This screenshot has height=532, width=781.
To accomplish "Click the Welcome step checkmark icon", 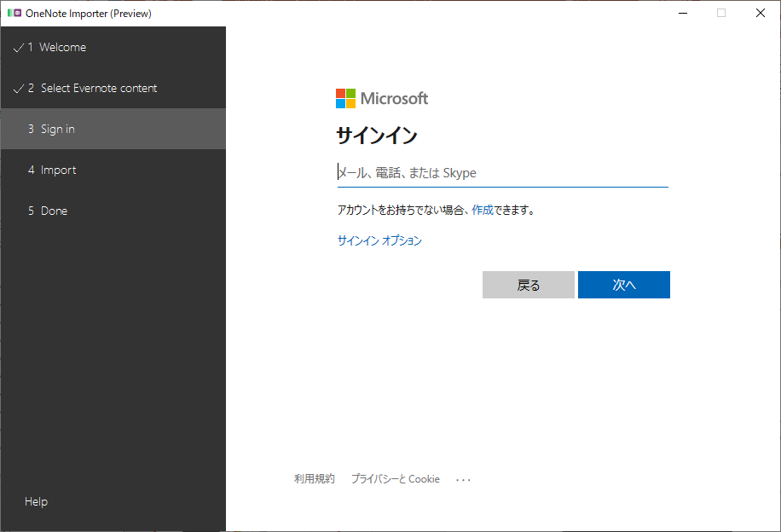I will (x=19, y=48).
